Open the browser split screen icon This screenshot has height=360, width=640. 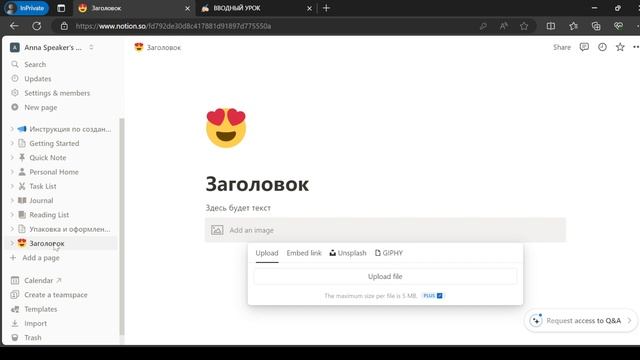click(551, 26)
